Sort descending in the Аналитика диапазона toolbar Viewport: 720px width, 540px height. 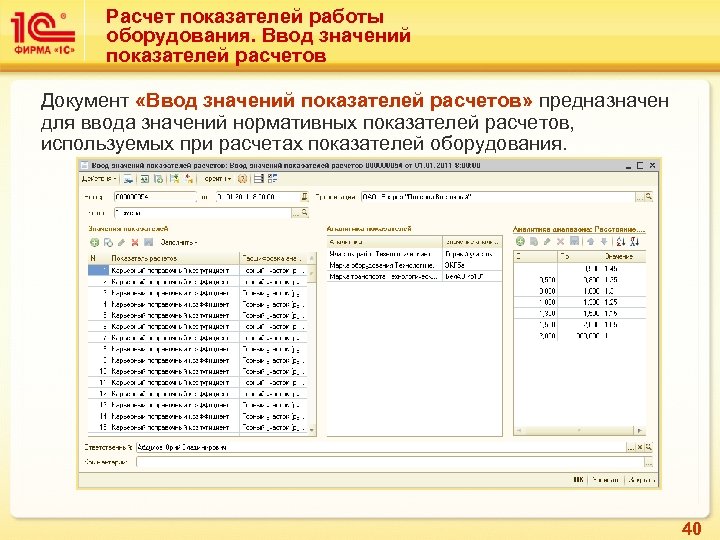[x=635, y=242]
